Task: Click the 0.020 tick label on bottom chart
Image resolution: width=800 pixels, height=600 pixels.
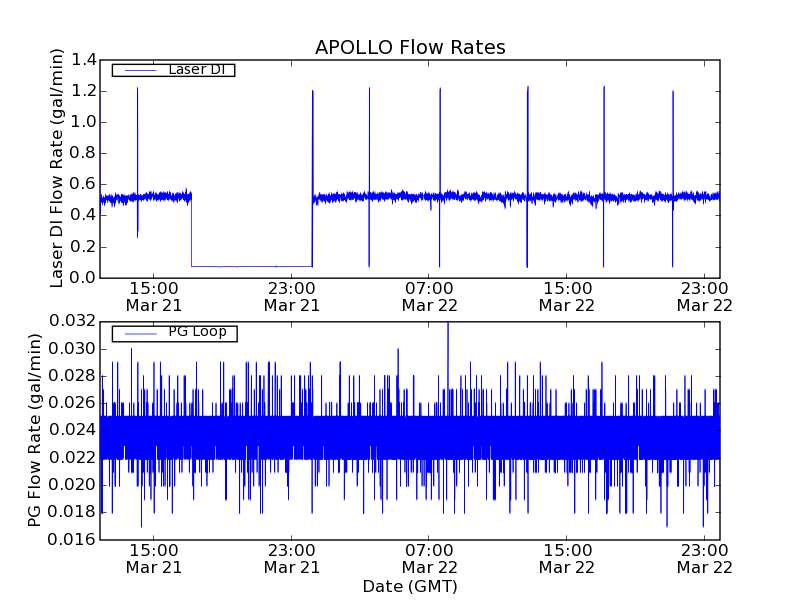Action: [72, 485]
